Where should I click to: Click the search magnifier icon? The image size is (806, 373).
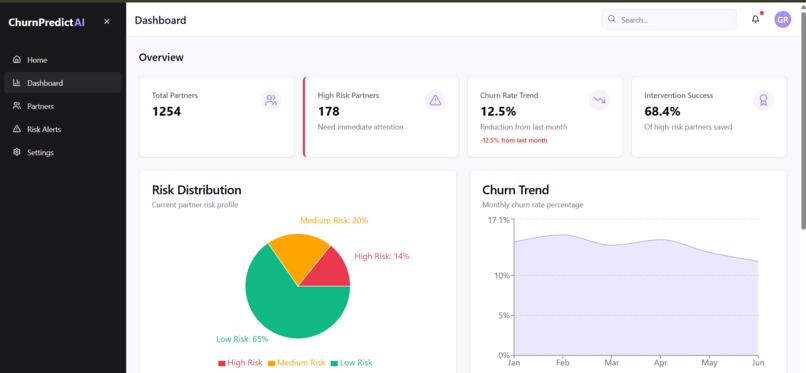point(612,19)
